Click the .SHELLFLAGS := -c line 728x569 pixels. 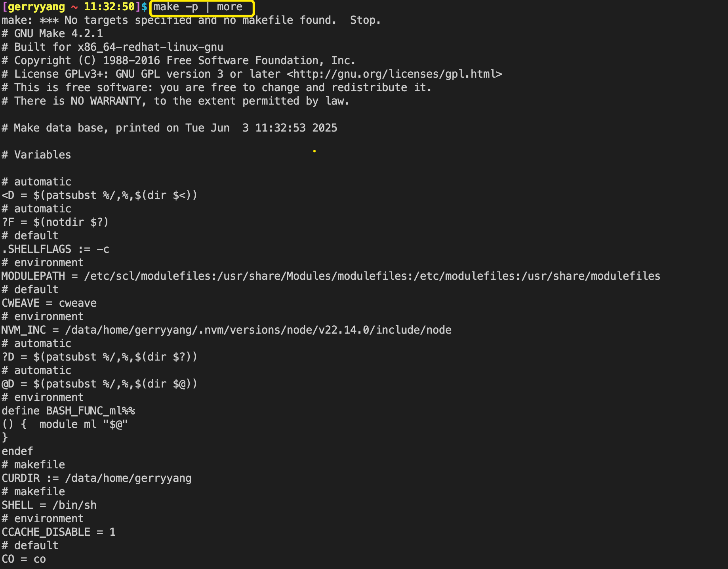pyautogui.click(x=55, y=249)
